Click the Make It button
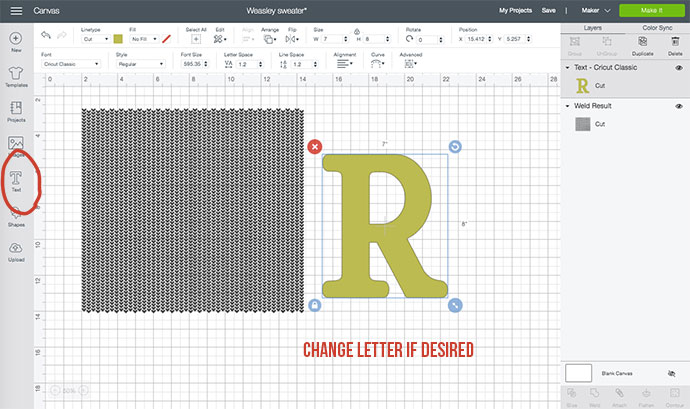This screenshot has width=690, height=409. [652, 11]
